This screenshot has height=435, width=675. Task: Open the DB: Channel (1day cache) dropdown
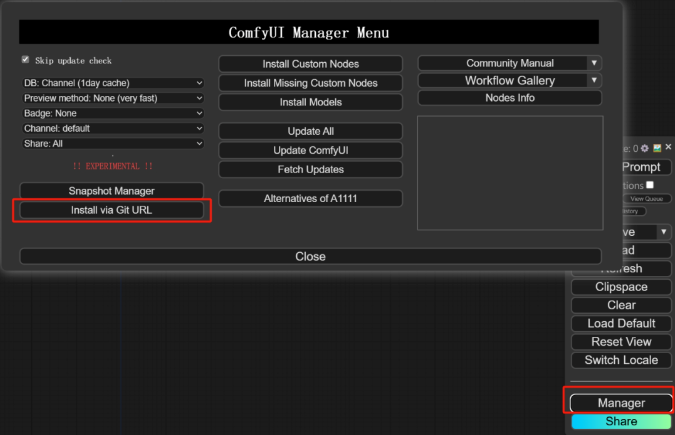click(113, 83)
